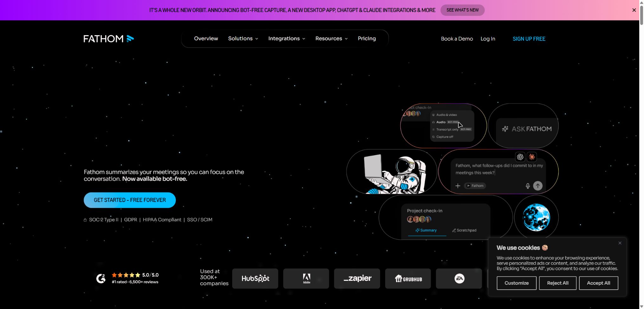This screenshot has height=309, width=644.
Task: Click the "Now available bot-free." text
Action: coord(155,179)
